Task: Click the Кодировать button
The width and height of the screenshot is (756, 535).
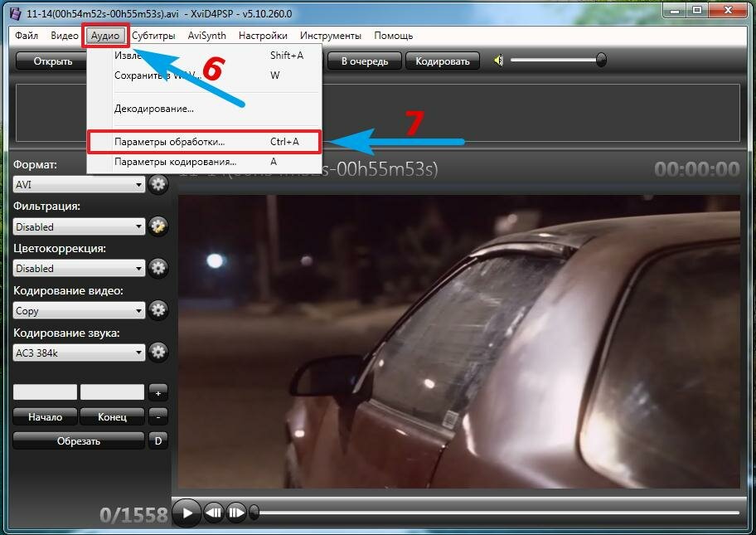Action: [443, 61]
